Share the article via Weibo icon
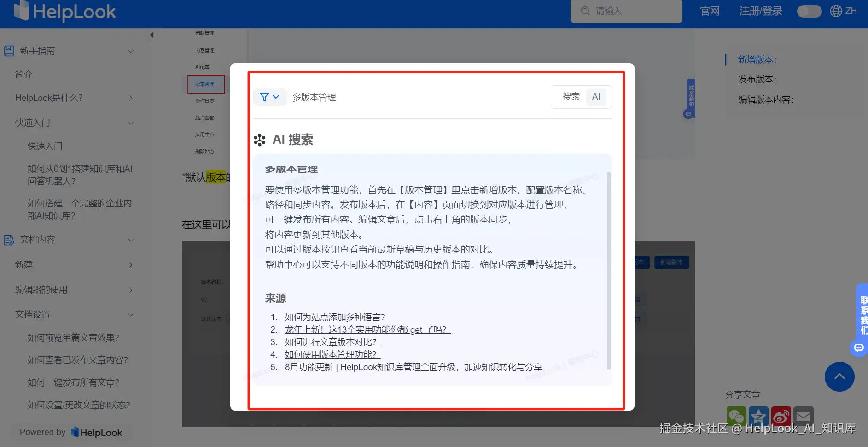The height and width of the screenshot is (447, 868). coord(781,417)
